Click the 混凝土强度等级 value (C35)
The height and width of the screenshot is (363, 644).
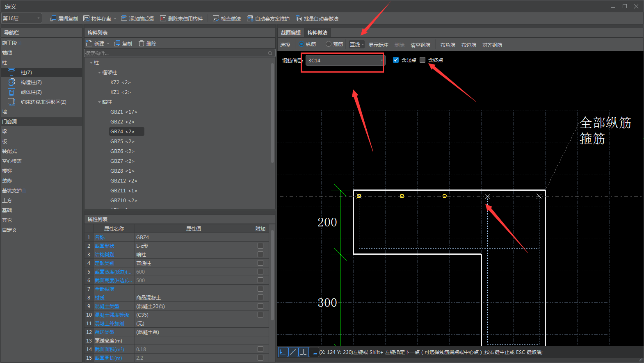[193, 315]
